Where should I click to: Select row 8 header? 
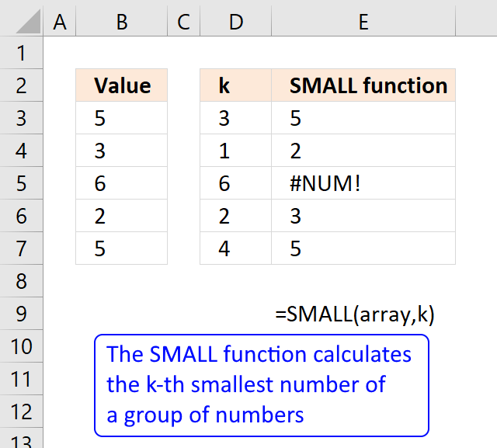[x=21, y=281]
